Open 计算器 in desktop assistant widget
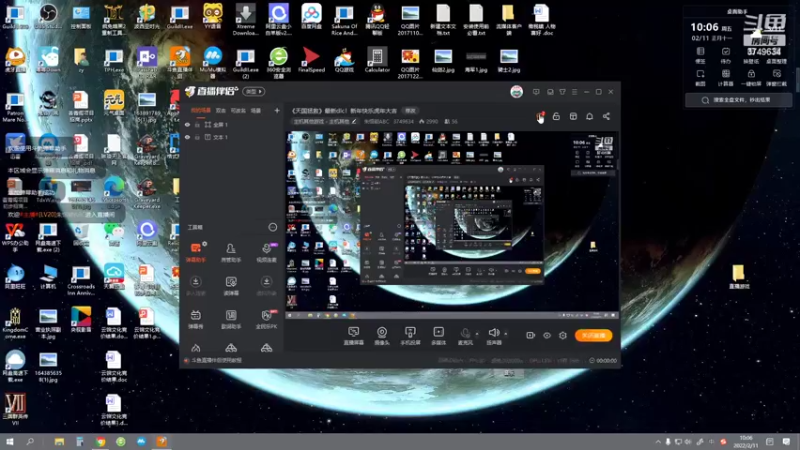 pyautogui.click(x=725, y=78)
